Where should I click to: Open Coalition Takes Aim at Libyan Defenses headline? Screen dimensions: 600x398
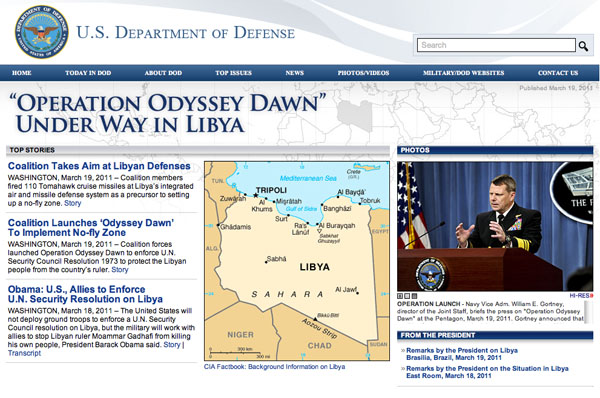99,166
